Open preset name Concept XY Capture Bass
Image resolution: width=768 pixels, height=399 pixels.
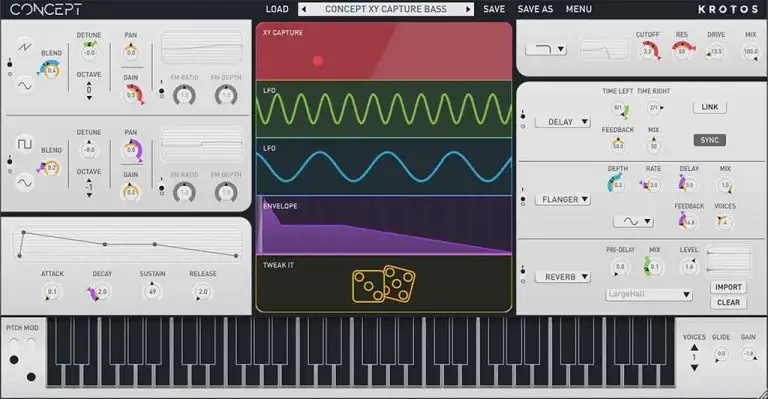pyautogui.click(x=386, y=9)
